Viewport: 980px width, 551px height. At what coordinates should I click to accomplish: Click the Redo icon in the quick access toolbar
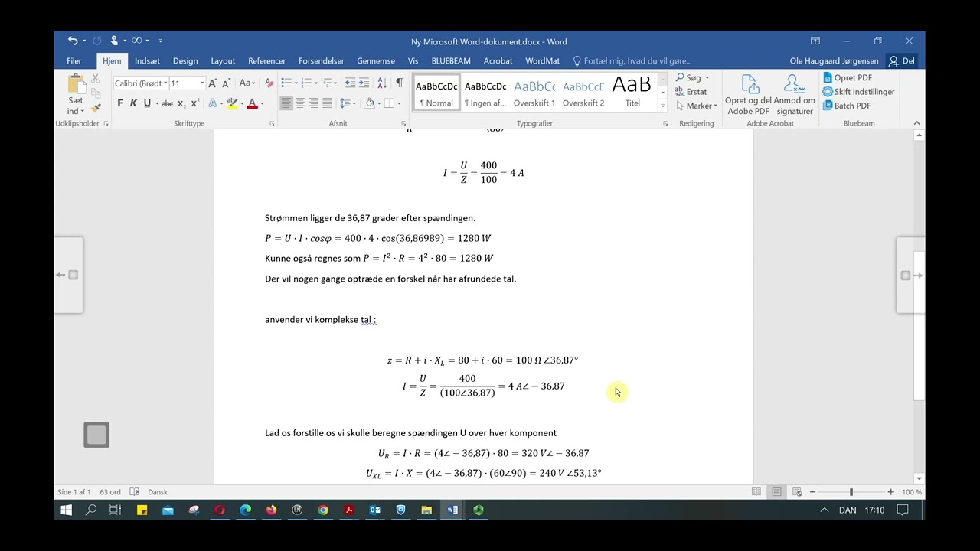point(97,41)
